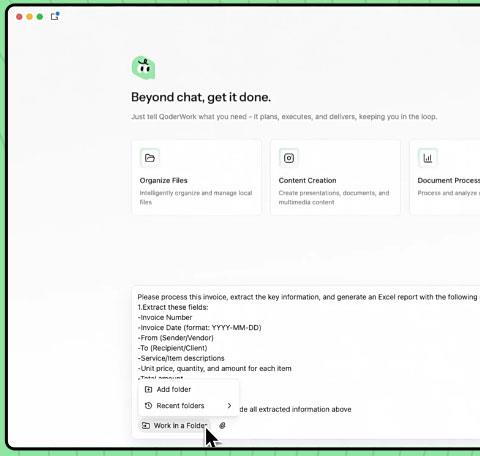The height and width of the screenshot is (456, 480).
Task: Click the clock icon beside Recent folders
Action: coord(148,406)
